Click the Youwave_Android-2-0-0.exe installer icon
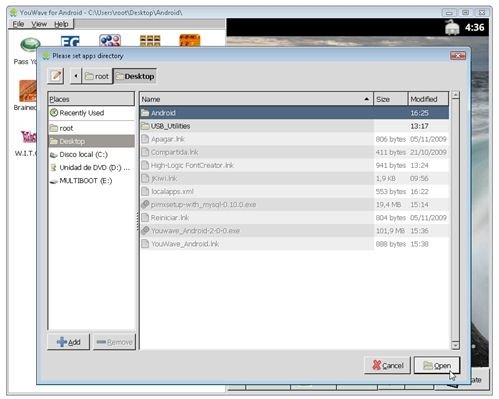 pos(145,231)
